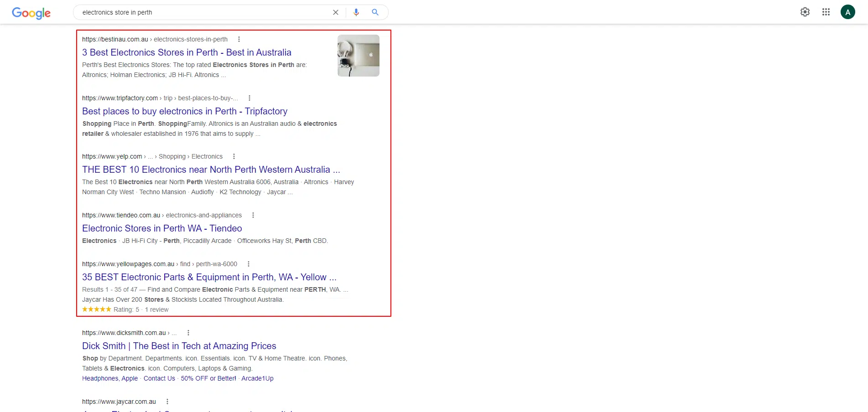Open '3 Best Electronics Stores in Perth' result
The image size is (868, 412).
tap(187, 52)
